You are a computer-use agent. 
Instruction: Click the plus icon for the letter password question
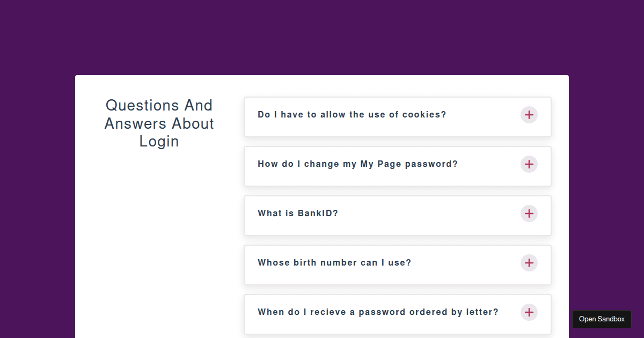pyautogui.click(x=529, y=312)
